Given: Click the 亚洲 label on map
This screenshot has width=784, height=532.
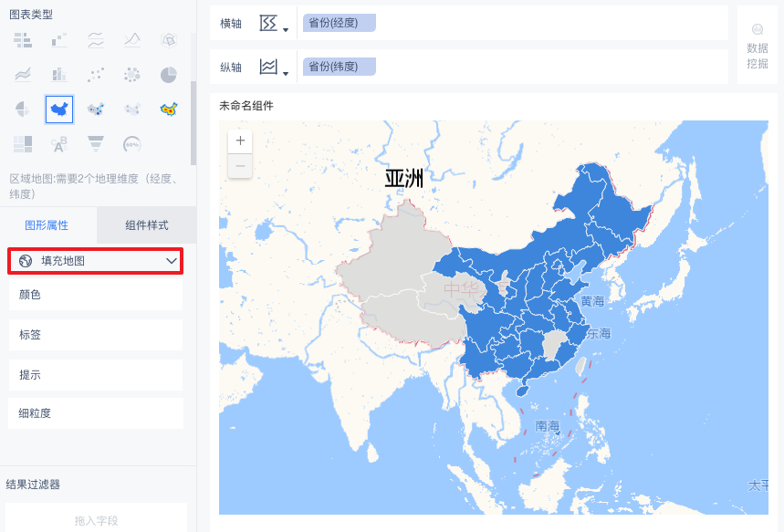Looking at the screenshot, I should tap(404, 179).
